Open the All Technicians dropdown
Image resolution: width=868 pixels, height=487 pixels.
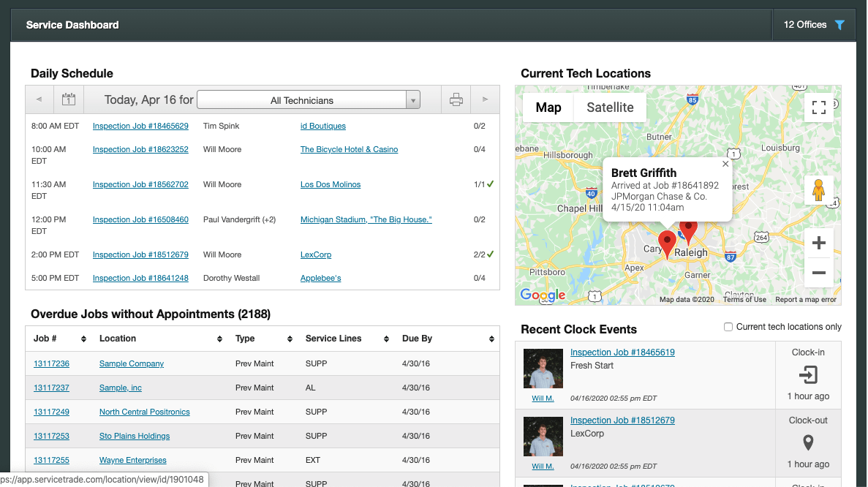click(309, 100)
